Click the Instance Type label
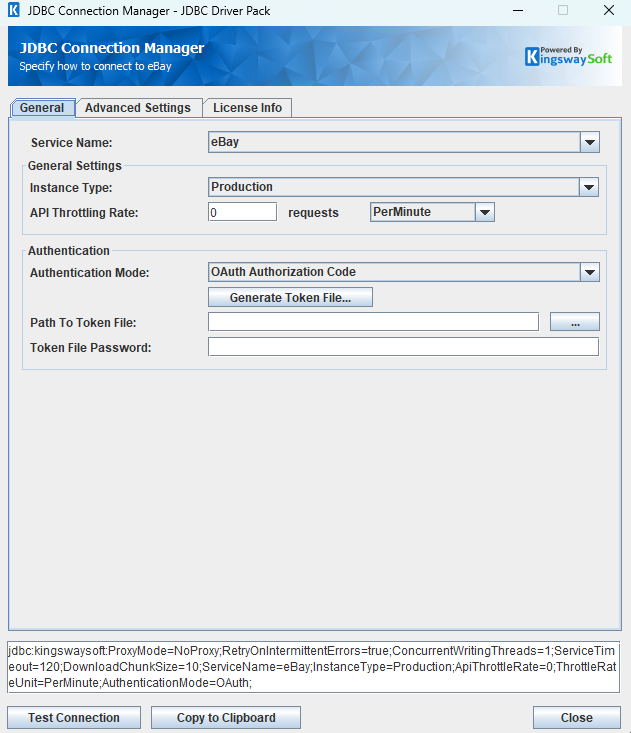 click(71, 187)
